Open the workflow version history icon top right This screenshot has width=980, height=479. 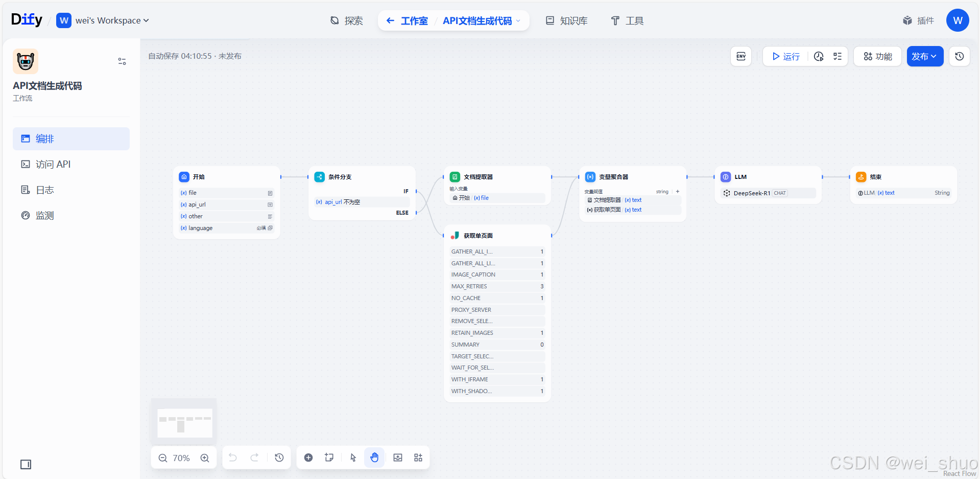(959, 56)
